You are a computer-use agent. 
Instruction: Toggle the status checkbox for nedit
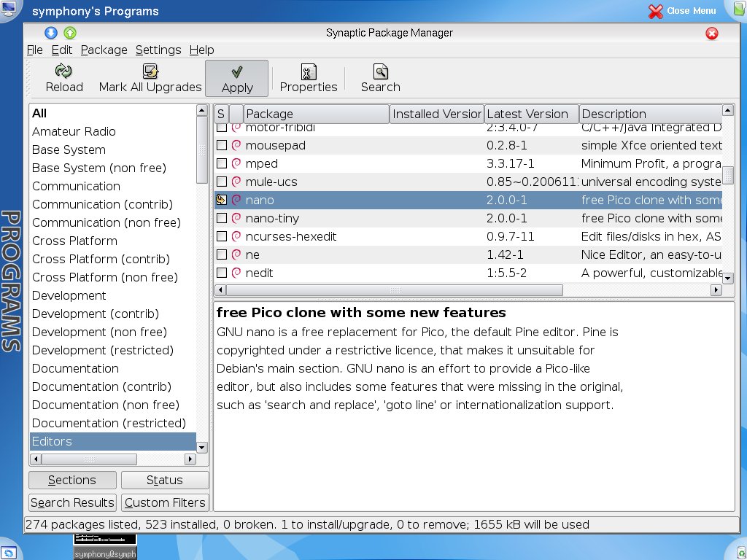click(222, 273)
